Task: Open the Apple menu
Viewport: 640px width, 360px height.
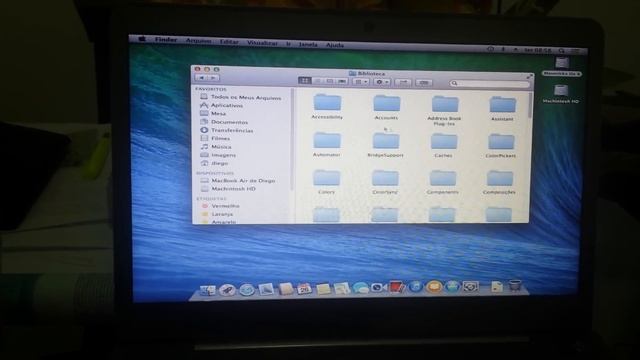Action: [142, 39]
